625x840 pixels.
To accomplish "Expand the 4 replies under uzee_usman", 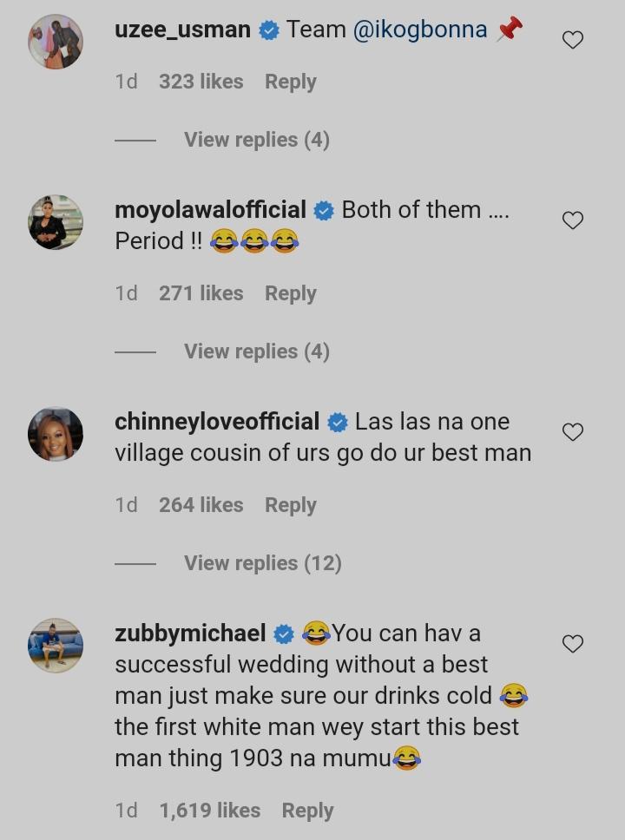I will point(256,140).
